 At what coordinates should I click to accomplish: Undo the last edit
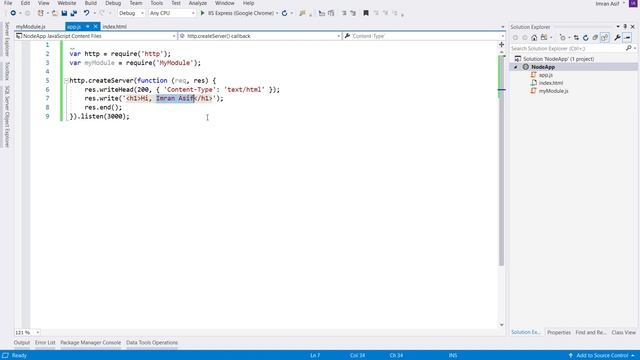87,13
